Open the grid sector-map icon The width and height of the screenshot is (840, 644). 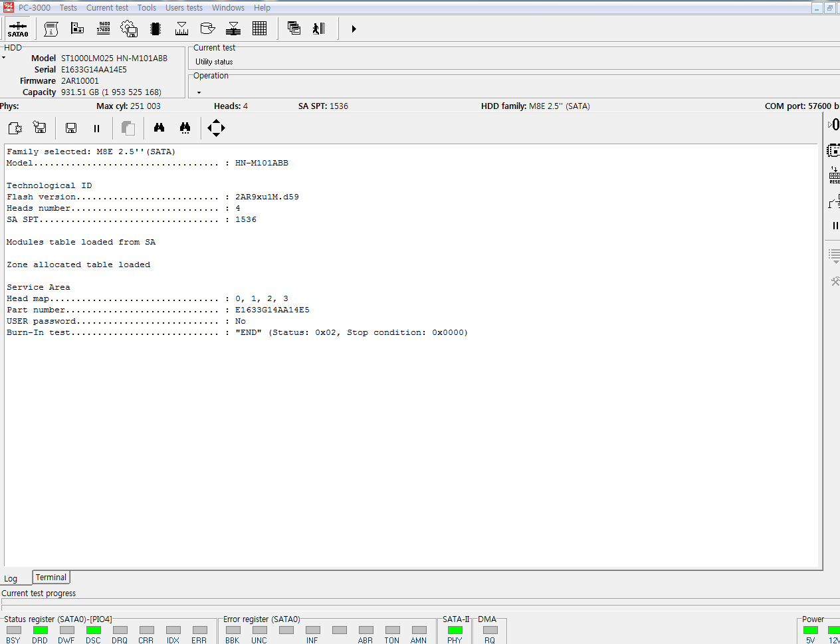coord(260,29)
